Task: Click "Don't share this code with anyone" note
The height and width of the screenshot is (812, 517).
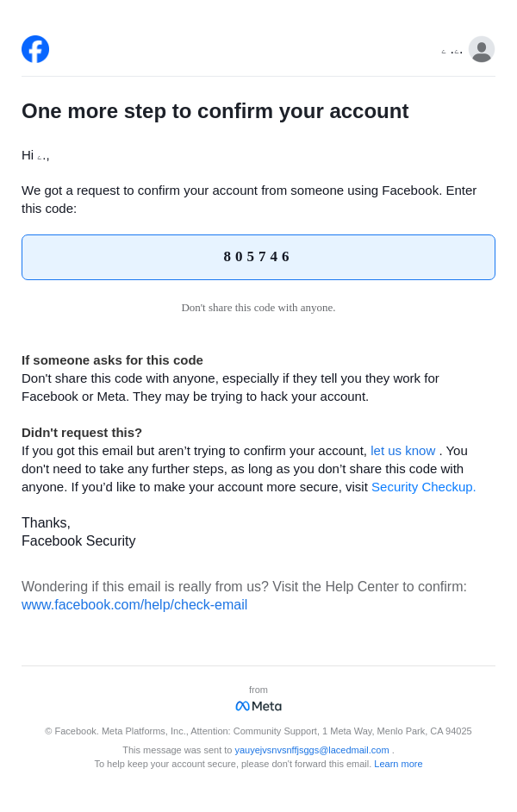Action: click(258, 308)
